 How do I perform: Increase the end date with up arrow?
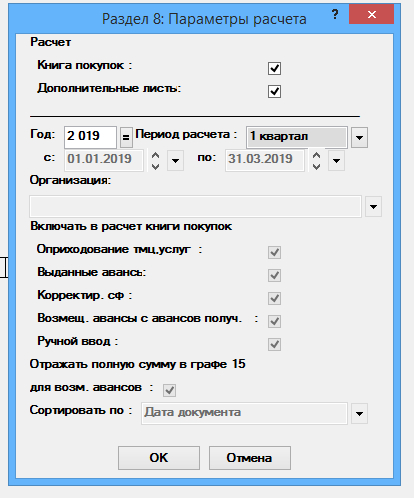pos(316,156)
